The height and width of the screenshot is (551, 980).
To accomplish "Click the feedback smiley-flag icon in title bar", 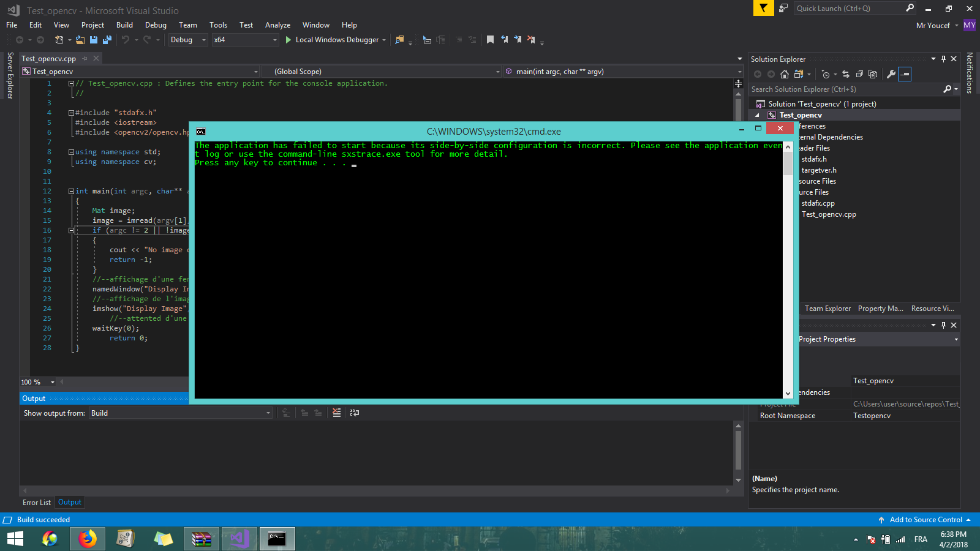I will click(783, 8).
